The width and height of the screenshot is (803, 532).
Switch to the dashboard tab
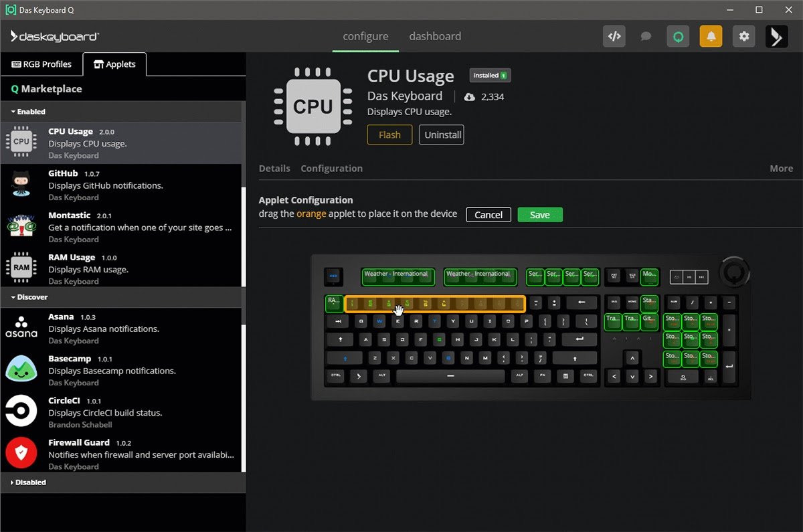[435, 36]
